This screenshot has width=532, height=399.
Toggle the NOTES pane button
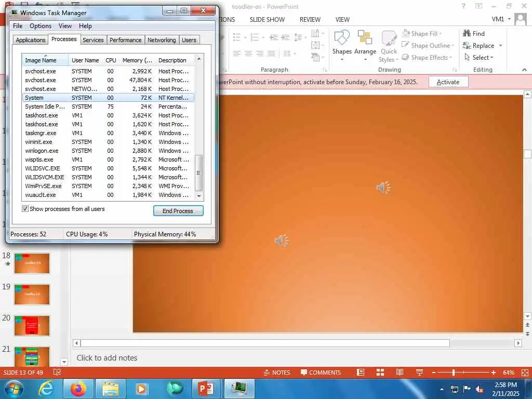pyautogui.click(x=277, y=373)
